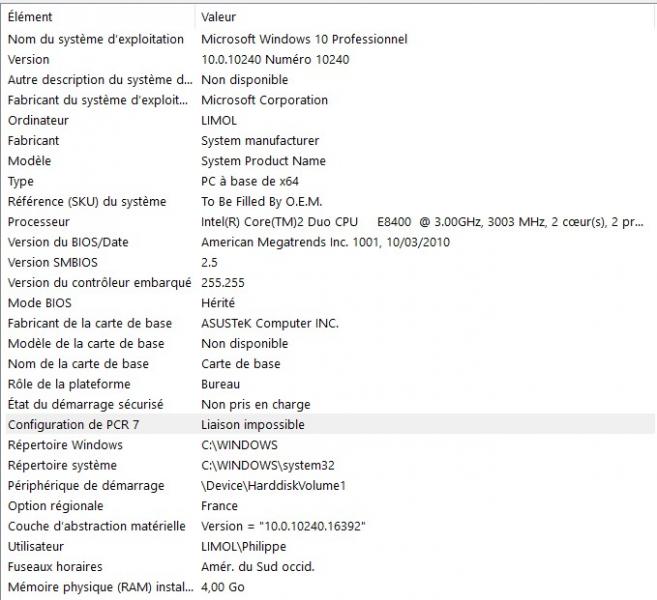
Task: Select value "Microsoft Corporation"
Action: pyautogui.click(x=264, y=100)
